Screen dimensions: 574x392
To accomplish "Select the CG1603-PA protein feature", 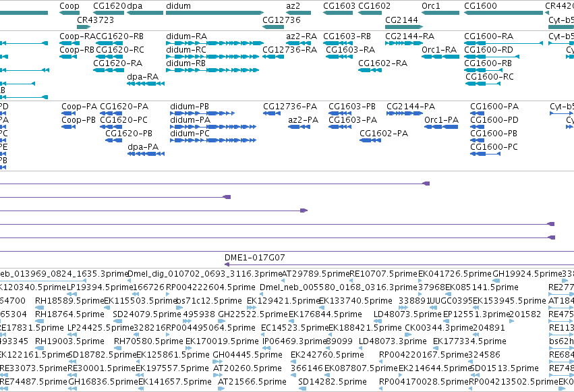I will pyautogui.click(x=341, y=127).
